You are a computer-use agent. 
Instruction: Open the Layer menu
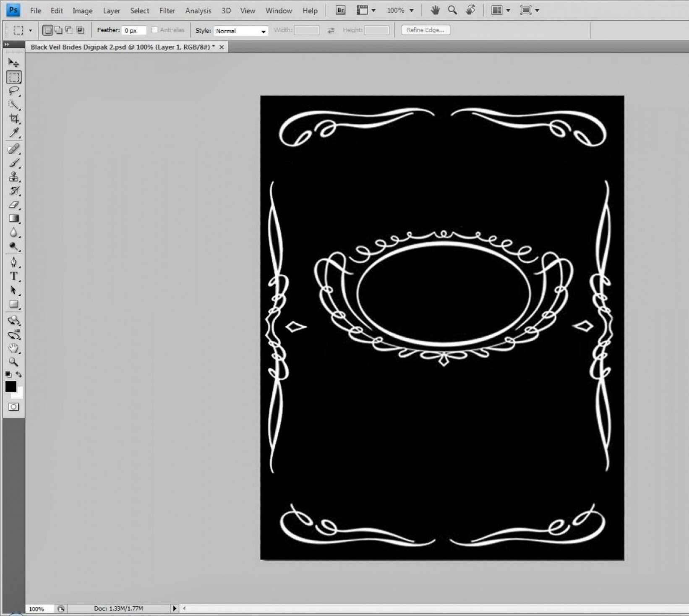[112, 11]
